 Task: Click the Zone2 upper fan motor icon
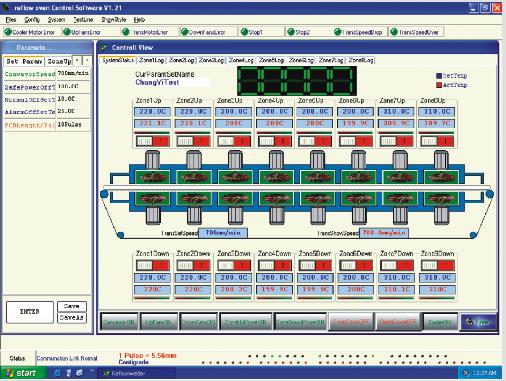pos(194,159)
